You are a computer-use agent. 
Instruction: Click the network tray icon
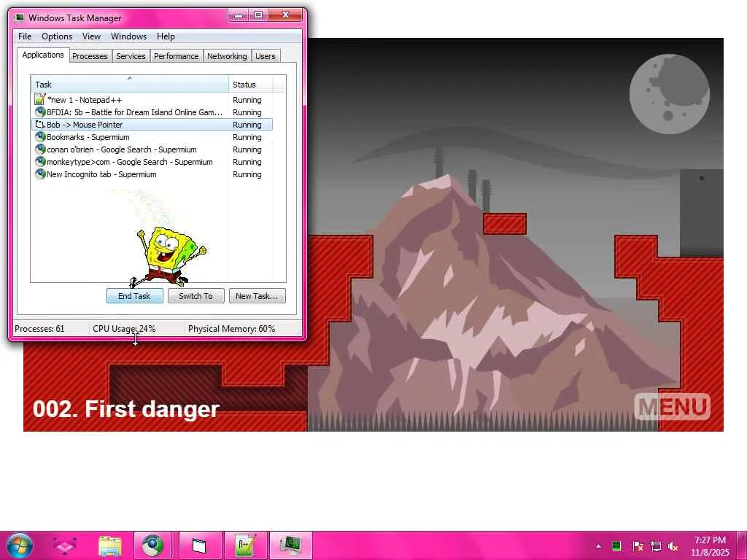coord(656,545)
